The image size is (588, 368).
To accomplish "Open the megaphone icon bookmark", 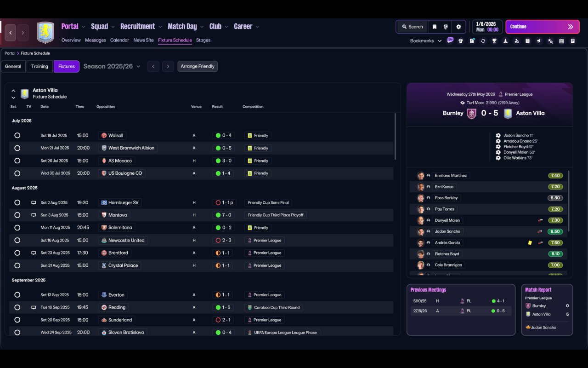I will coord(539,41).
